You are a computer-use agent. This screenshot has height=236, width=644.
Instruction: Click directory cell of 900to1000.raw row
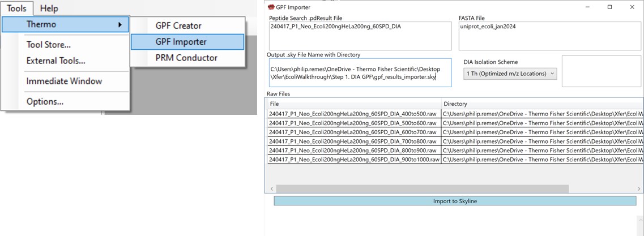coord(542,159)
